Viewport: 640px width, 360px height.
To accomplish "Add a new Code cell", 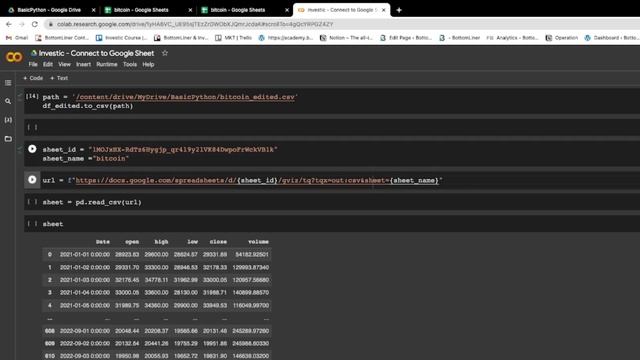I will (33, 78).
